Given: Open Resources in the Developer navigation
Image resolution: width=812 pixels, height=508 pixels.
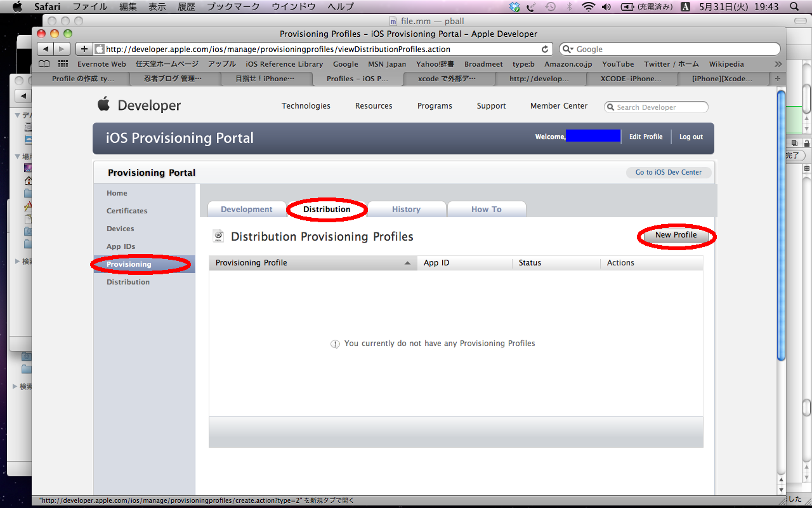Looking at the screenshot, I should pyautogui.click(x=374, y=106).
